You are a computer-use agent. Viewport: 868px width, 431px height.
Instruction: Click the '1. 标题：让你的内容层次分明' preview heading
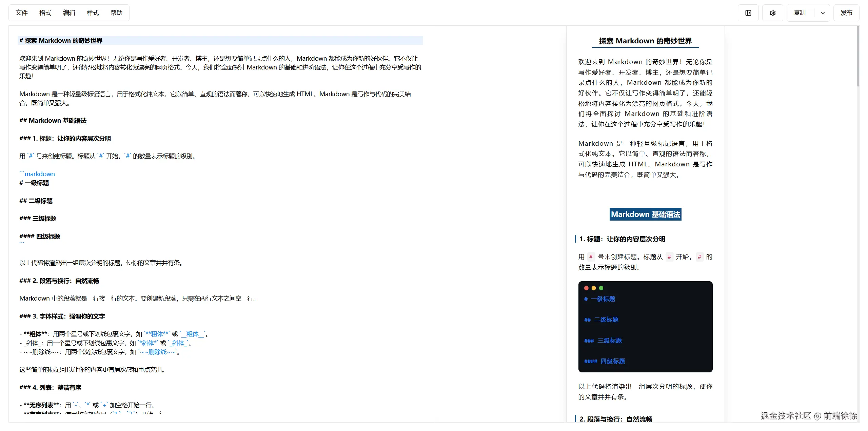click(622, 239)
